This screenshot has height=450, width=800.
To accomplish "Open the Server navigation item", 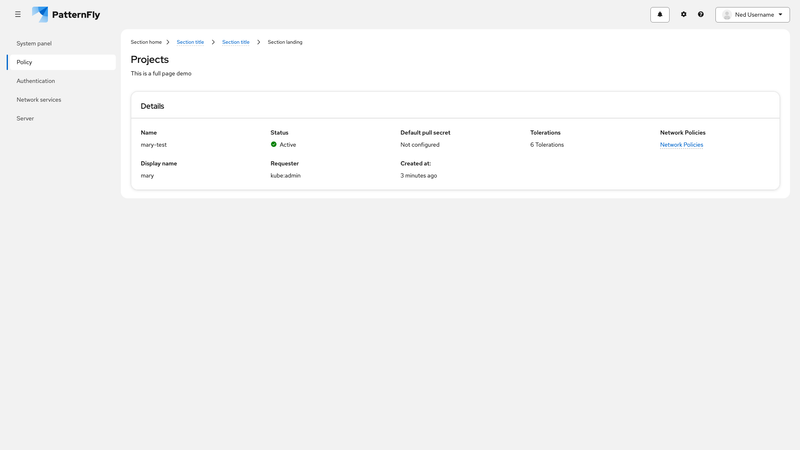I will click(x=25, y=118).
